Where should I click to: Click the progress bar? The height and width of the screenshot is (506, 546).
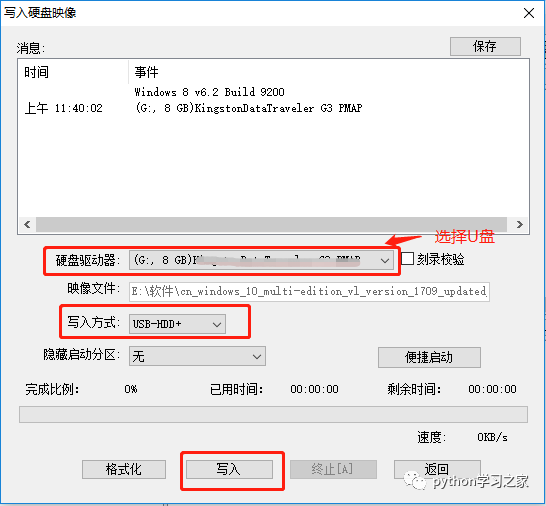click(x=273, y=414)
